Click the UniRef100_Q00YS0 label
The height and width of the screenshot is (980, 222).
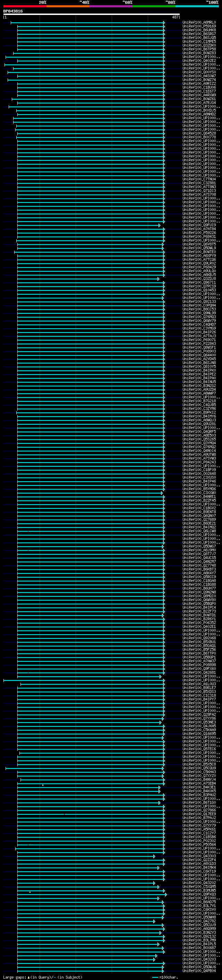click(x=199, y=72)
